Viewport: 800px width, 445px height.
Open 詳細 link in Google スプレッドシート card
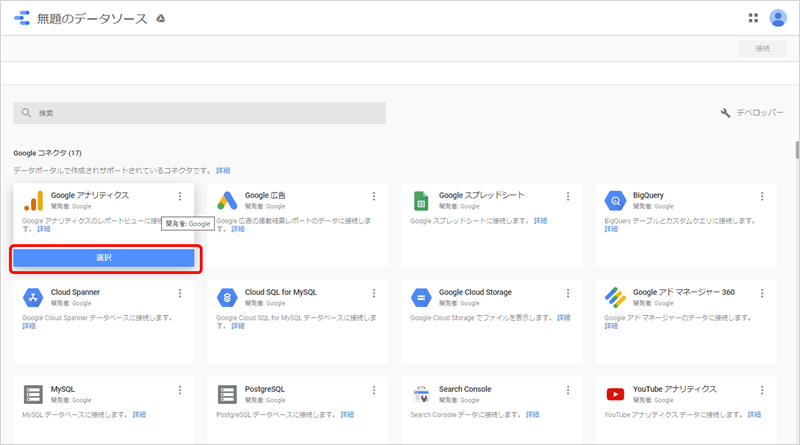540,221
